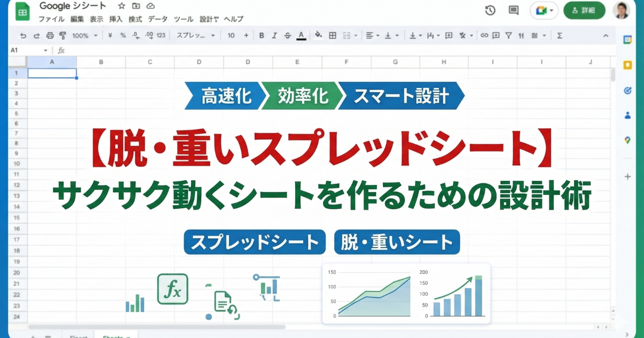The height and width of the screenshot is (338, 644).
Task: Star the document with the star icon
Action: coord(121,6)
